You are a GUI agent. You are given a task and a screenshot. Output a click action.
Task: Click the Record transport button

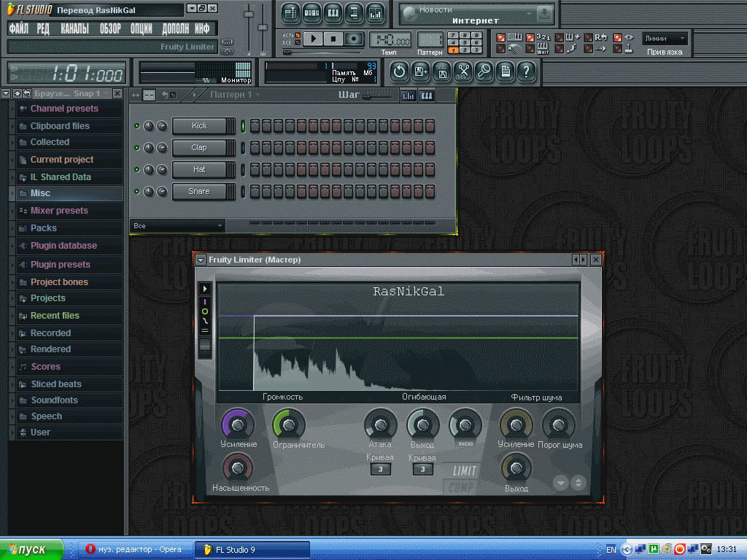[354, 39]
